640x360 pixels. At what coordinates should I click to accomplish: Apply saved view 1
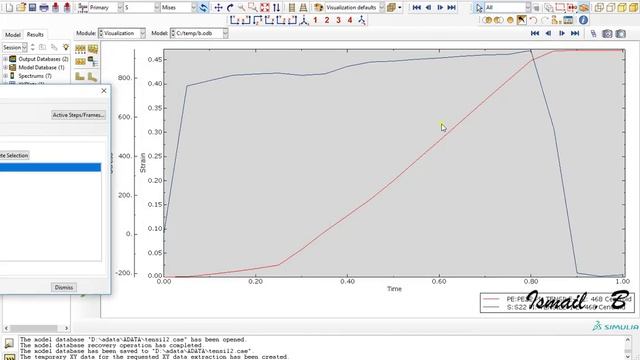pos(315,20)
